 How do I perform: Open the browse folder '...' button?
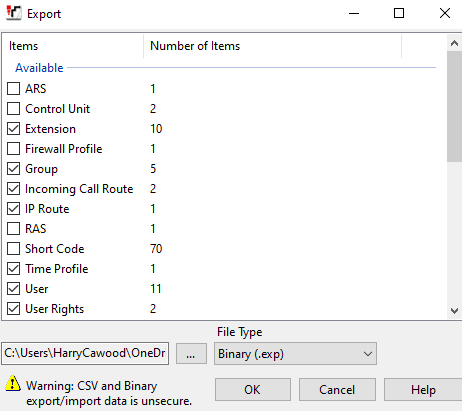191,354
